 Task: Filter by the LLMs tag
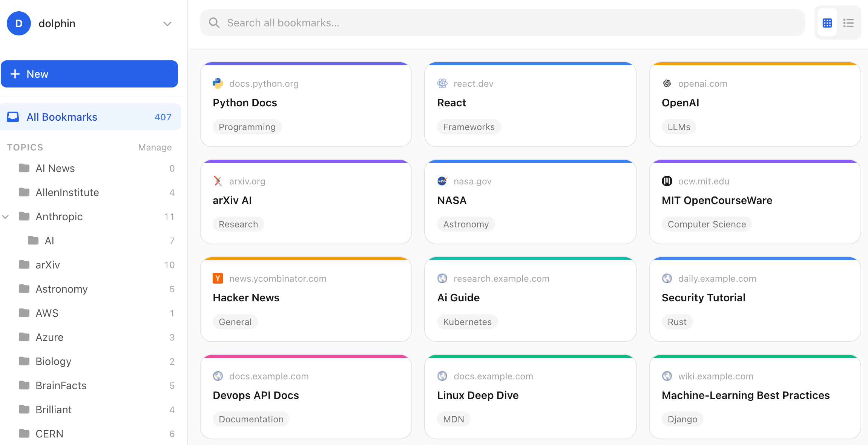click(679, 127)
